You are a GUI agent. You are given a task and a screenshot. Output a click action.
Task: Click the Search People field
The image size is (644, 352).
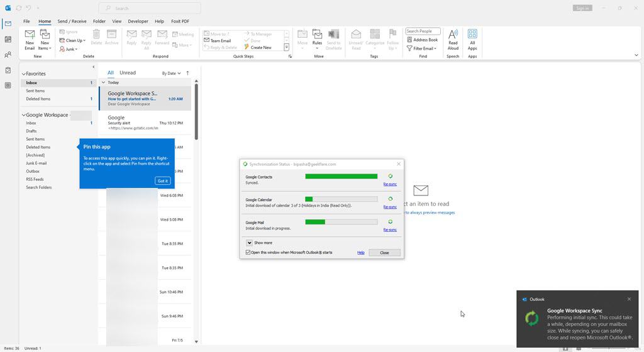click(x=423, y=31)
